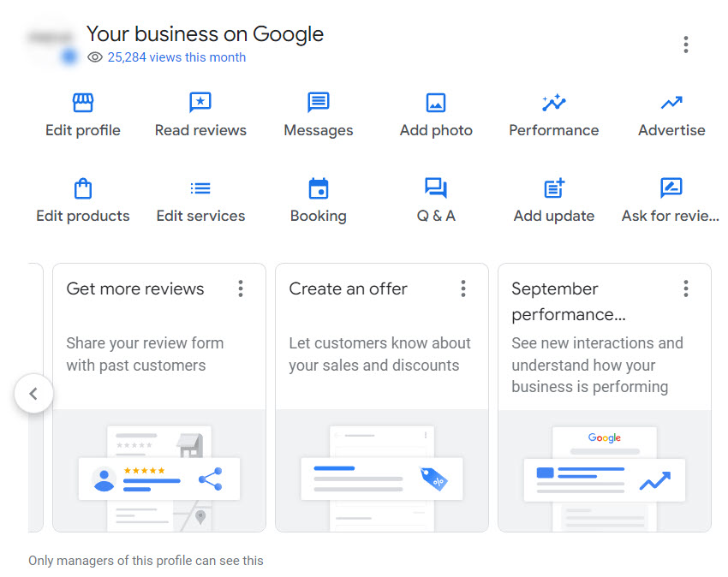Click the 25,284 views this month link

176,57
